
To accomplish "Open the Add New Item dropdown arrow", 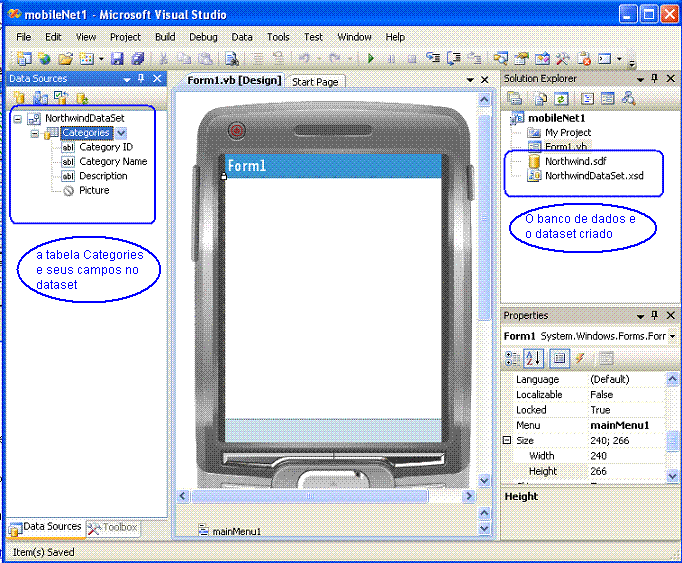I will (x=101, y=59).
